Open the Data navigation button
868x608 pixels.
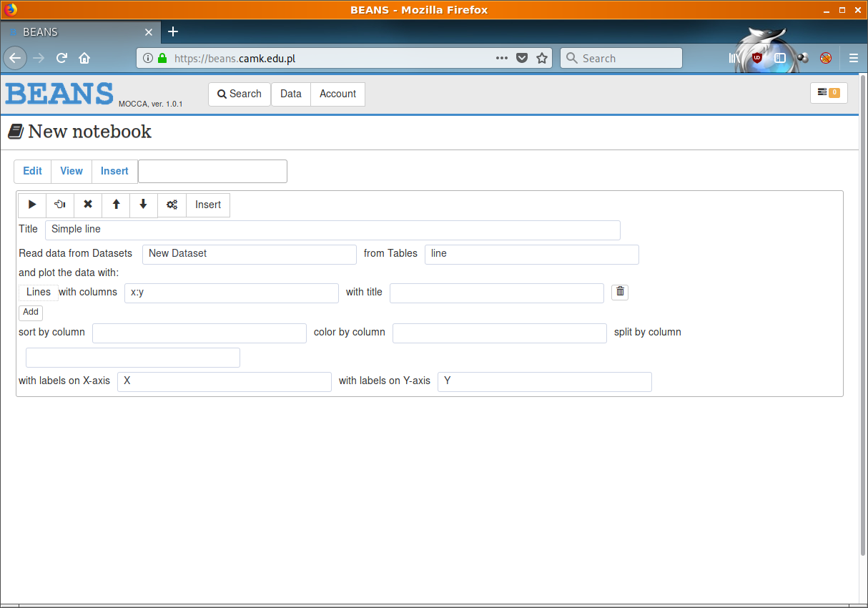pos(291,94)
